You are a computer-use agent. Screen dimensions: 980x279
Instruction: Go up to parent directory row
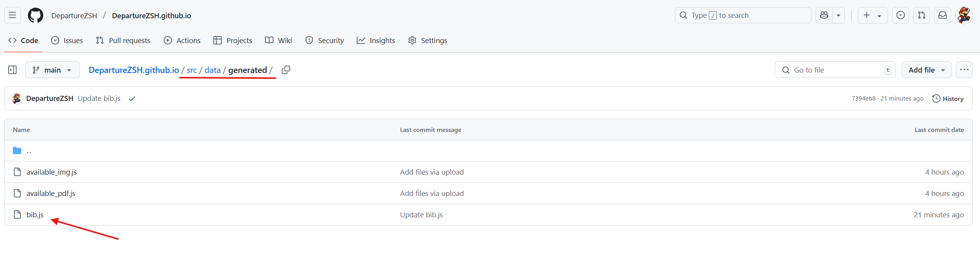click(x=488, y=151)
